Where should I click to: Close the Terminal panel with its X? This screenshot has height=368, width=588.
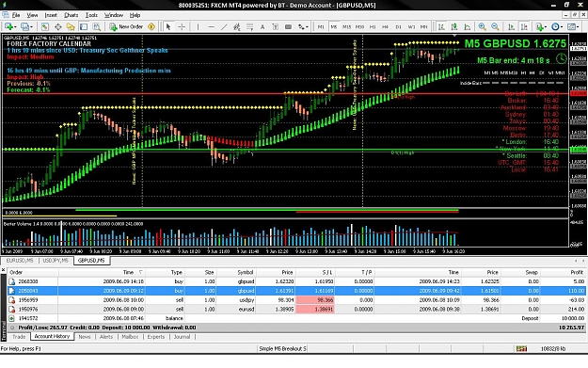click(x=4, y=270)
